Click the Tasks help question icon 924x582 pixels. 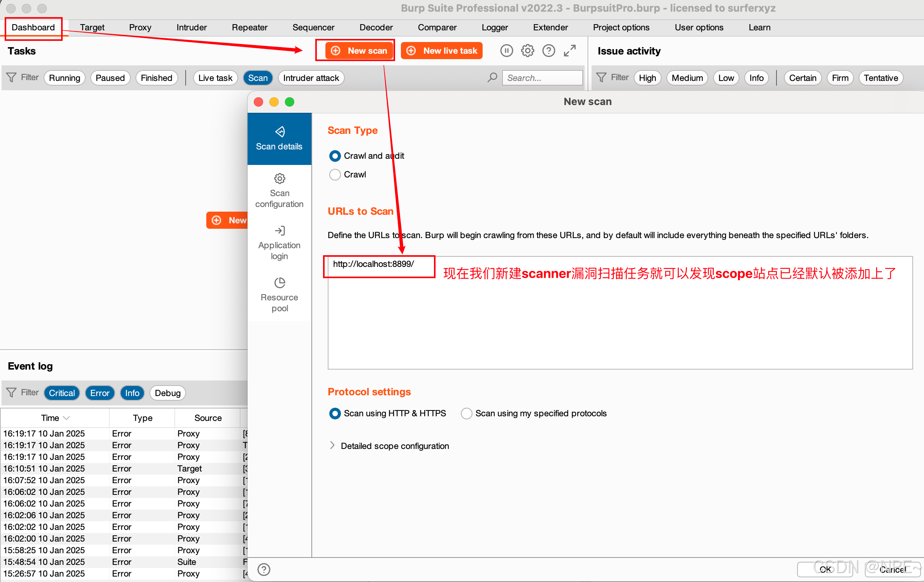click(x=548, y=51)
